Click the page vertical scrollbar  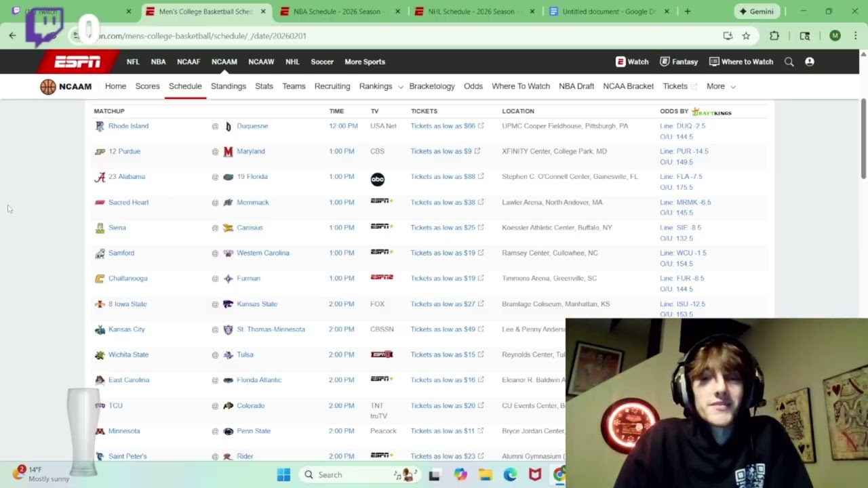tap(863, 139)
